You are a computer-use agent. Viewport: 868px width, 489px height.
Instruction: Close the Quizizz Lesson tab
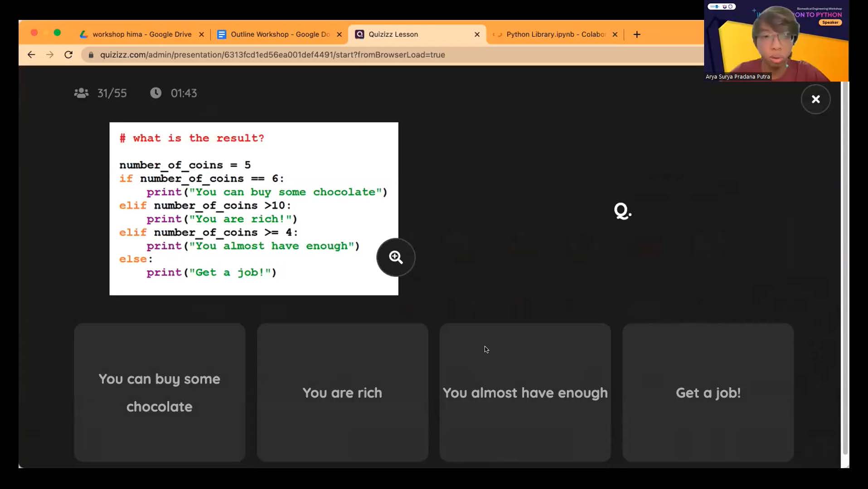(477, 34)
